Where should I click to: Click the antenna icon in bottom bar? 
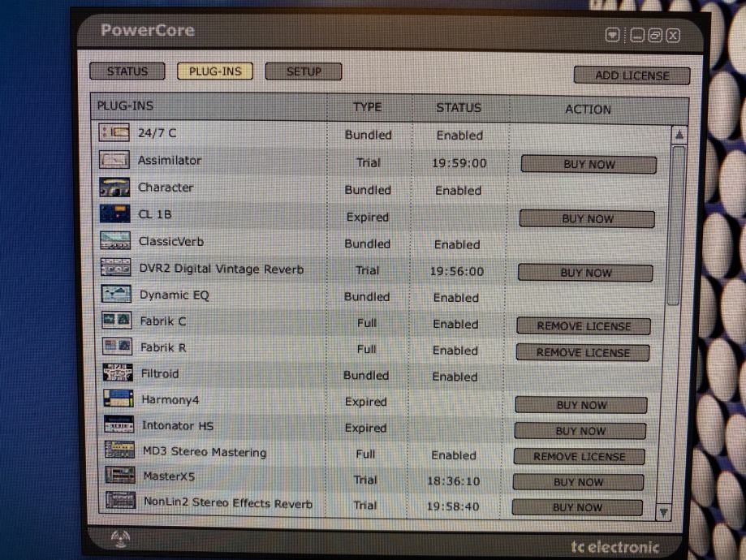click(x=120, y=537)
